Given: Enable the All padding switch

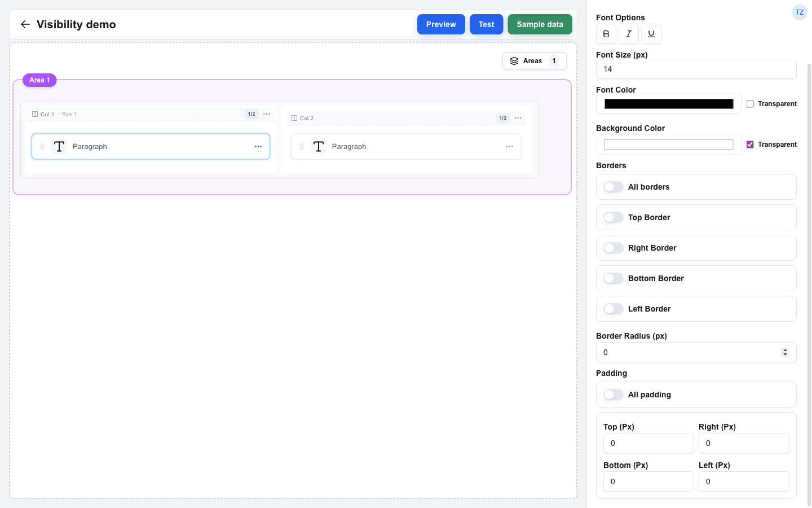Looking at the screenshot, I should click(x=614, y=395).
